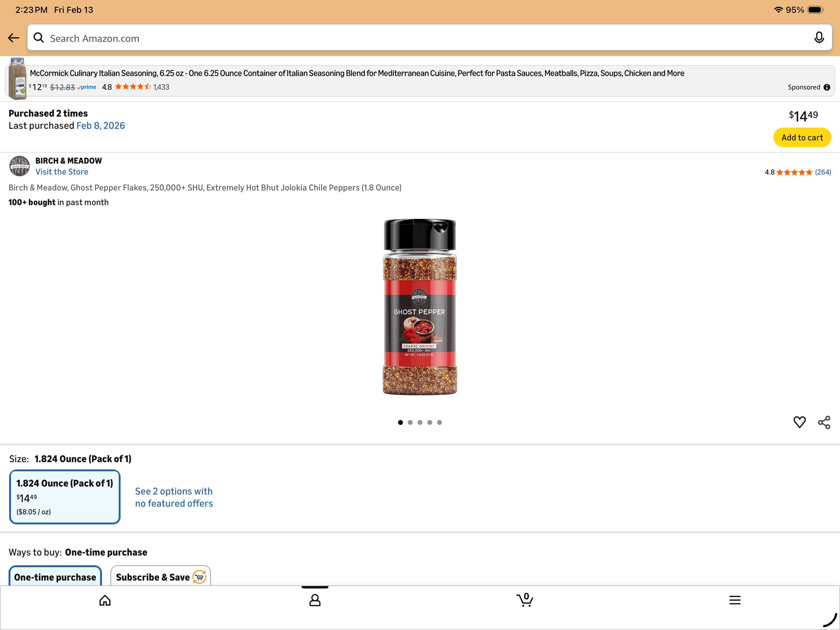
Task: Tap the share icon
Action: [x=824, y=422]
